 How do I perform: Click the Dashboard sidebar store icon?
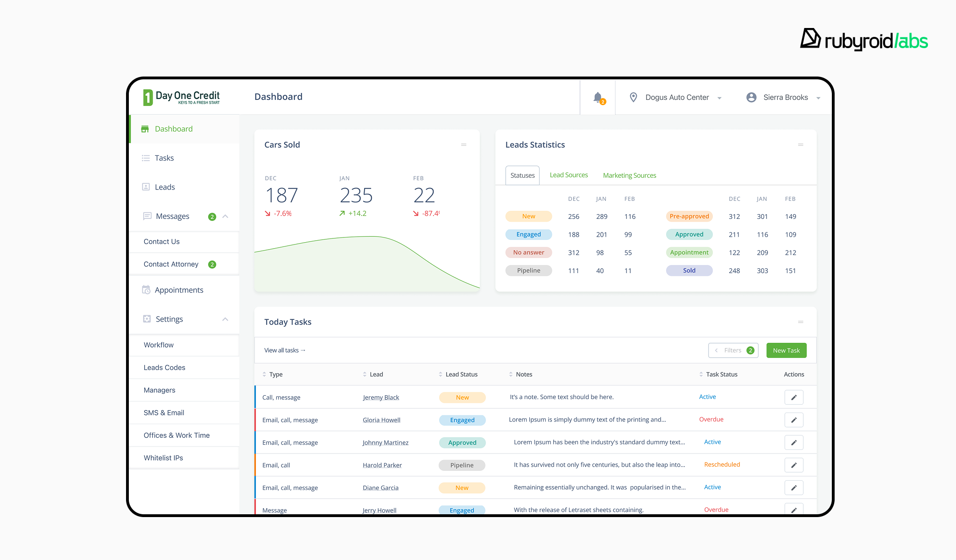tap(145, 129)
